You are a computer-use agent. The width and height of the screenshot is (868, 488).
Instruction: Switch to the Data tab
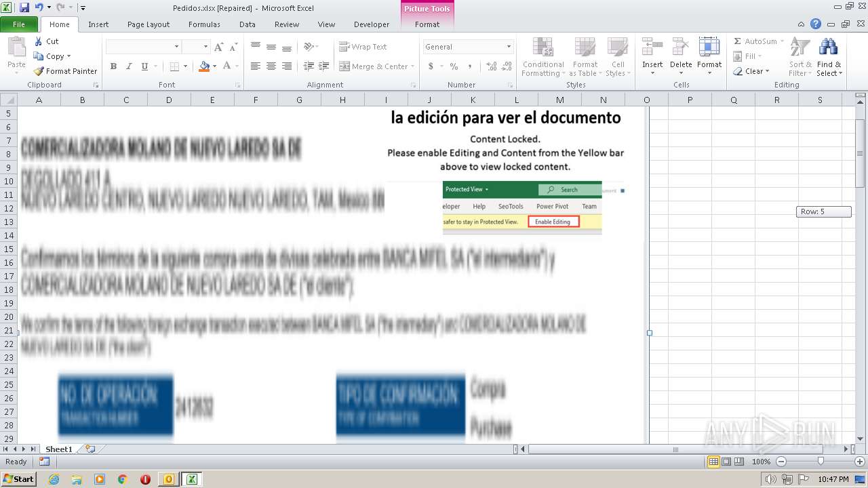(248, 24)
